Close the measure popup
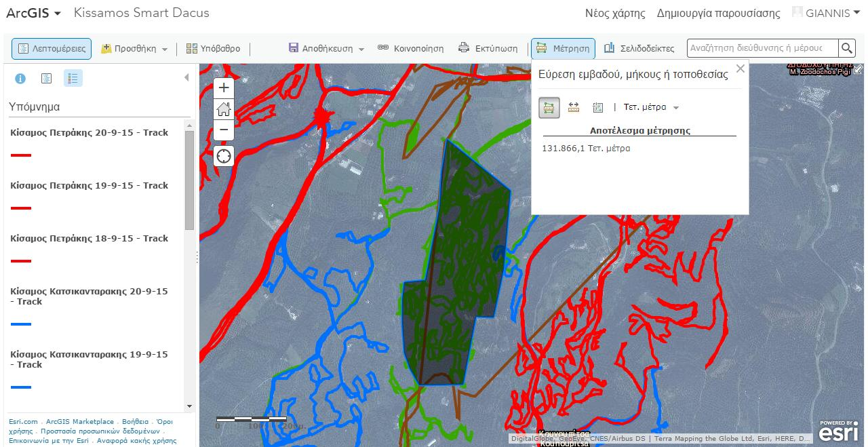The height and width of the screenshot is (447, 868). [x=740, y=69]
